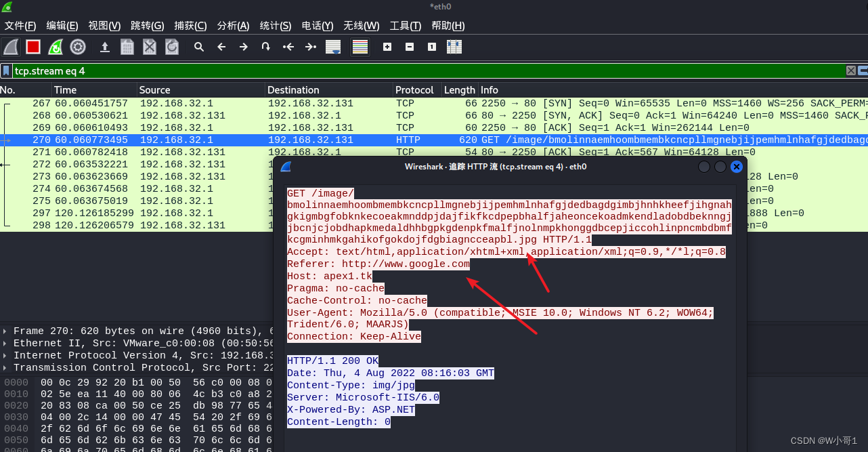Open the 捕获(C) menu
The width and height of the screenshot is (868, 452).
pyautogui.click(x=190, y=26)
